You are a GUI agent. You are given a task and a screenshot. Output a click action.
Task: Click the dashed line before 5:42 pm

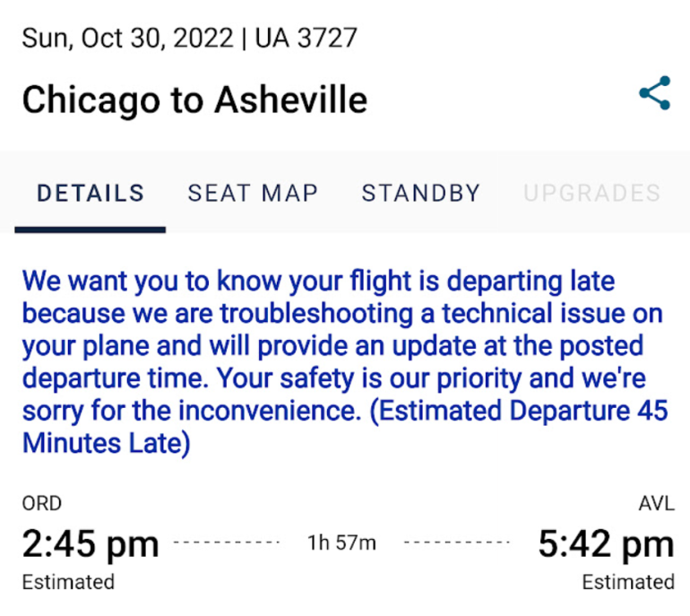[x=458, y=543]
